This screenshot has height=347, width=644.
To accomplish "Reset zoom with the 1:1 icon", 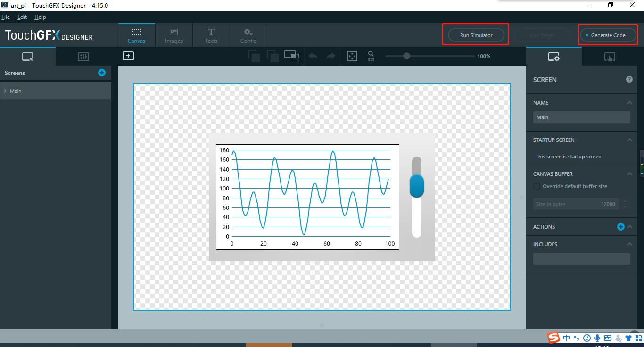I will (371, 57).
